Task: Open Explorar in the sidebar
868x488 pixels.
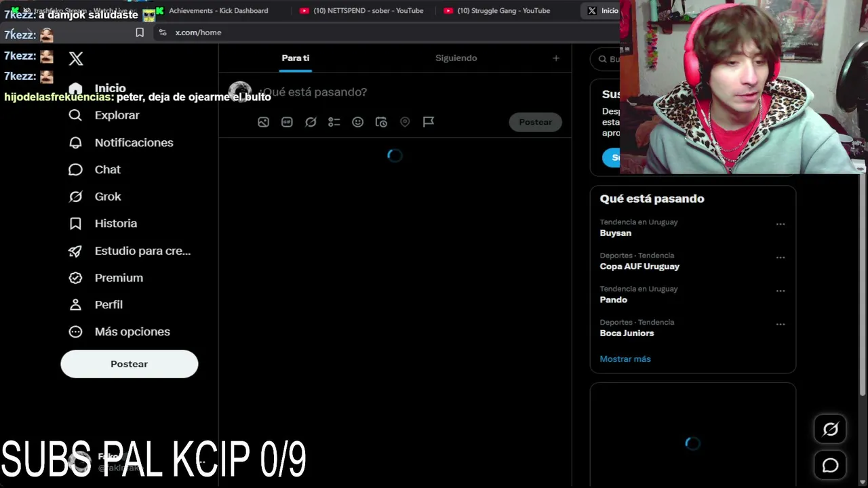Action: tap(104, 115)
